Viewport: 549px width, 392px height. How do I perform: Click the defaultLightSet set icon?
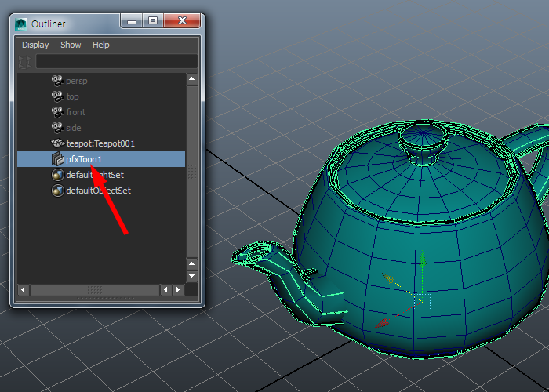point(58,175)
